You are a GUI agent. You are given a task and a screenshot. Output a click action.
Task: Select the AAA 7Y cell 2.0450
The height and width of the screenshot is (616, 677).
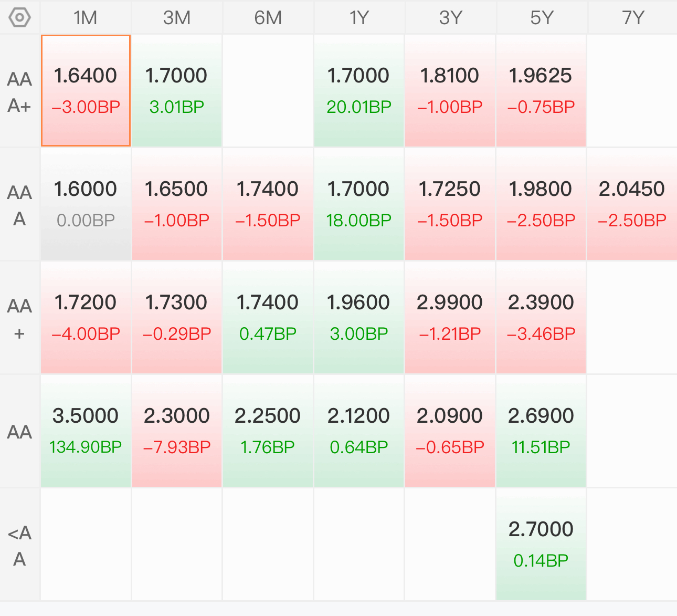[x=632, y=204]
